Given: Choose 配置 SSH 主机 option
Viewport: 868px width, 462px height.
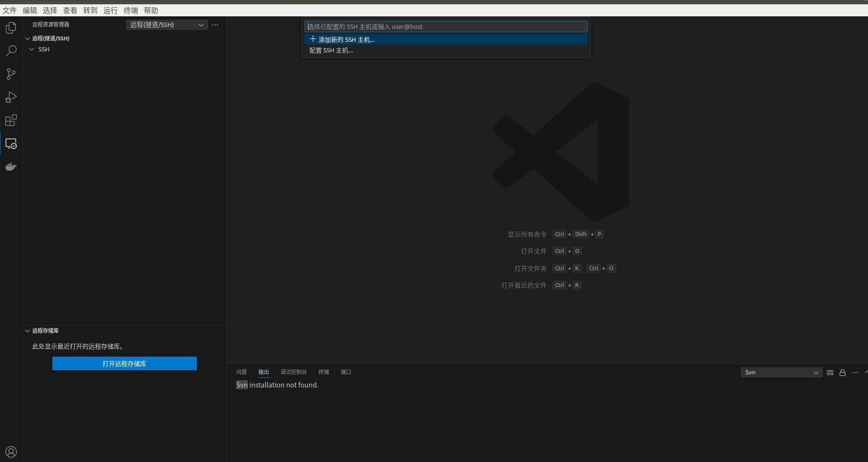Looking at the screenshot, I should tap(446, 50).
